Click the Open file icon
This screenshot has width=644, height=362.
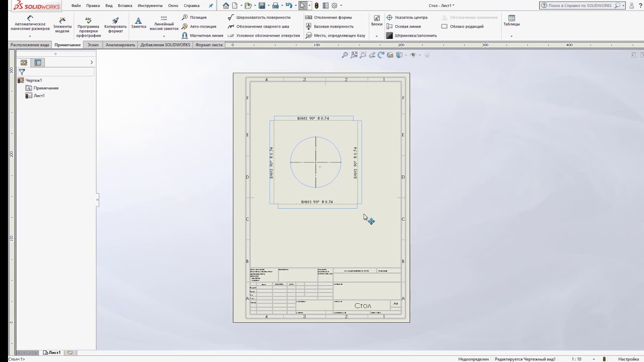tap(248, 6)
